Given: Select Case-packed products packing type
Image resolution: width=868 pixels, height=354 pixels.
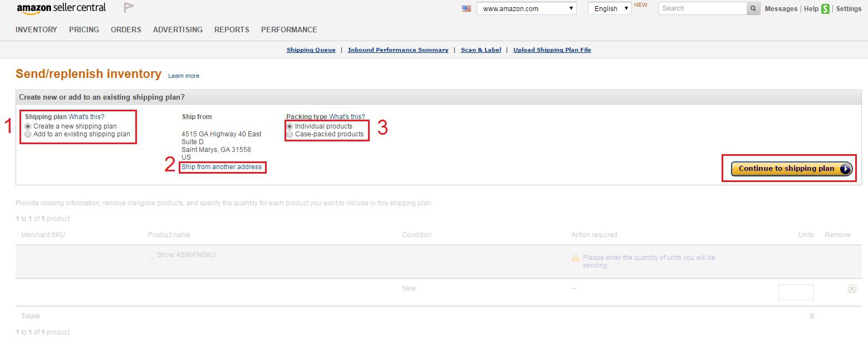Looking at the screenshot, I should pyautogui.click(x=289, y=134).
